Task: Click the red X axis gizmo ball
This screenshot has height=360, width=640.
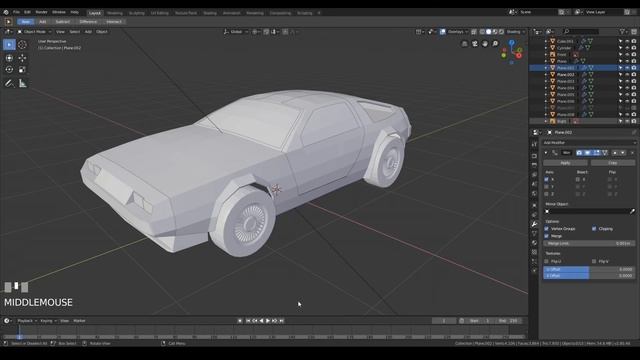Action: pos(519,56)
